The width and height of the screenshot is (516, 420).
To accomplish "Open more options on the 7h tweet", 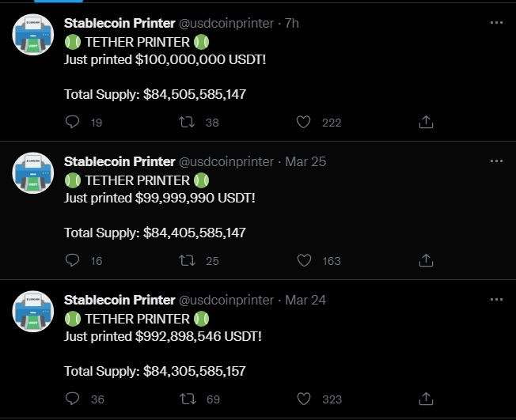I will 496,23.
